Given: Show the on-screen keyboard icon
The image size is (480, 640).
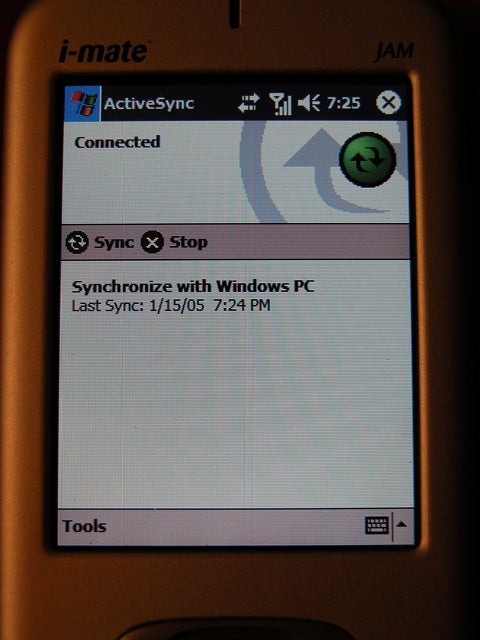Looking at the screenshot, I should click(376, 525).
